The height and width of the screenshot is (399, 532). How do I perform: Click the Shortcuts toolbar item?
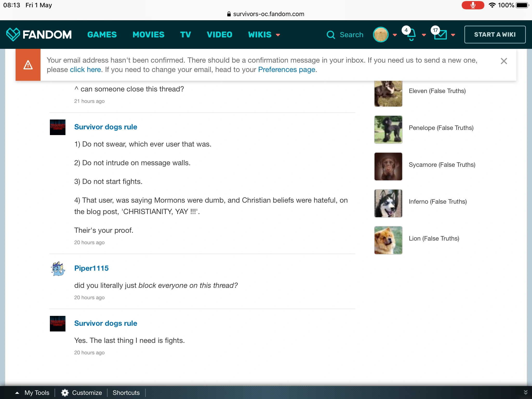pos(126,393)
